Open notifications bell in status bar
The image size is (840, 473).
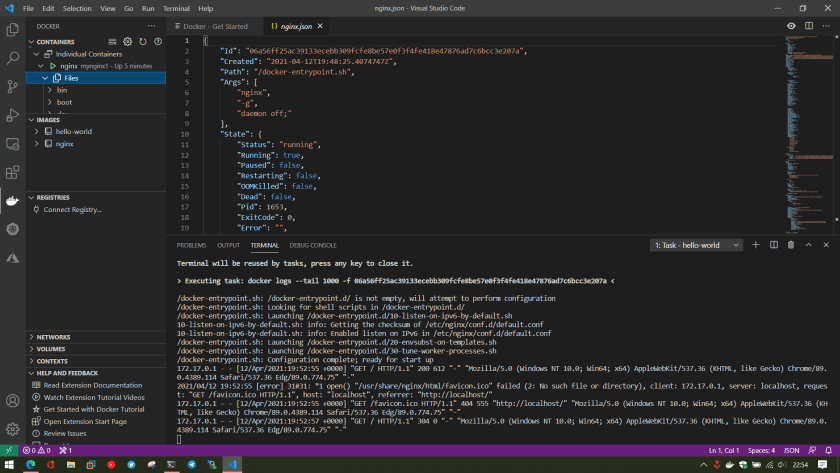pyautogui.click(x=828, y=451)
